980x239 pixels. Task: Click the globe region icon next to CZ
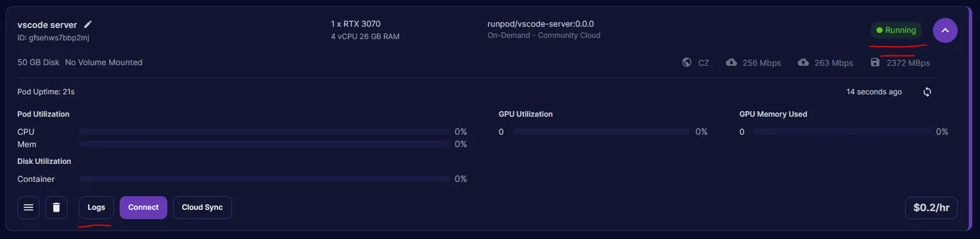point(687,62)
